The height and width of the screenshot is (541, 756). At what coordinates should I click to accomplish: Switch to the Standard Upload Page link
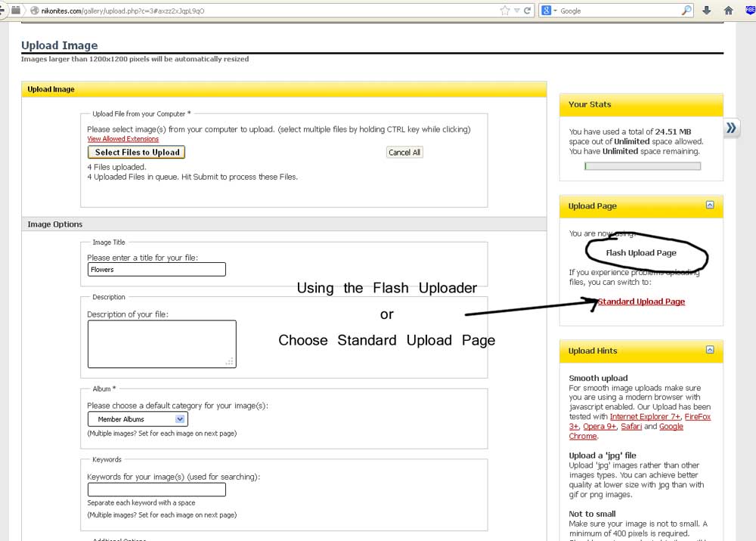[x=641, y=301]
